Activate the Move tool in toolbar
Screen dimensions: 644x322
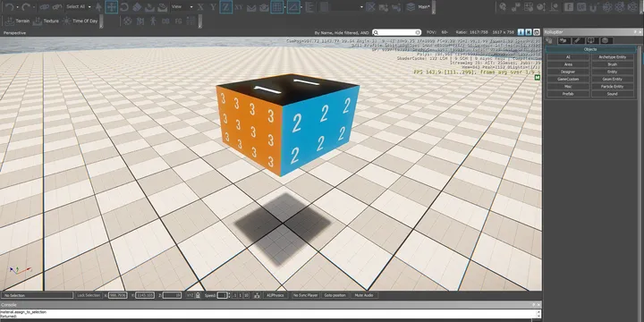coord(111,7)
